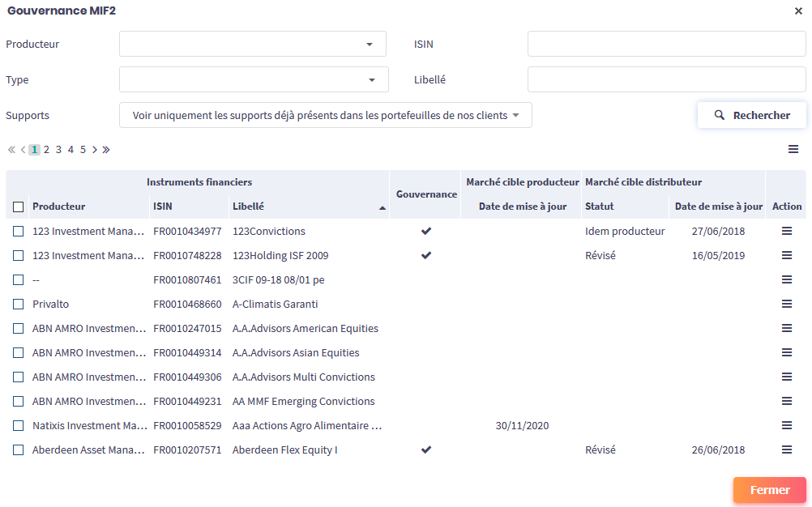Viewport: 812px width, 507px height.
Task: Open the Supports filter dropdown
Action: (x=325, y=116)
